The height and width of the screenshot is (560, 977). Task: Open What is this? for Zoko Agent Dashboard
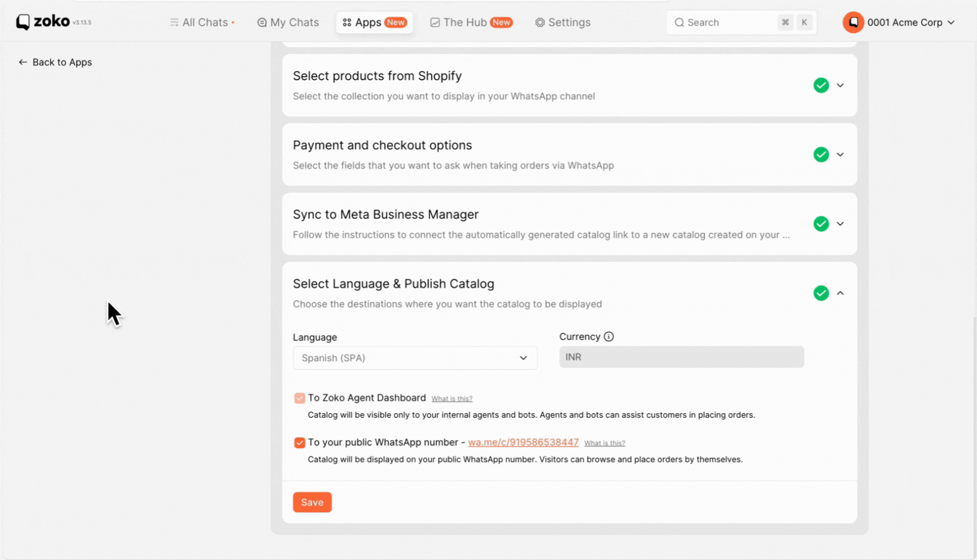coord(452,399)
